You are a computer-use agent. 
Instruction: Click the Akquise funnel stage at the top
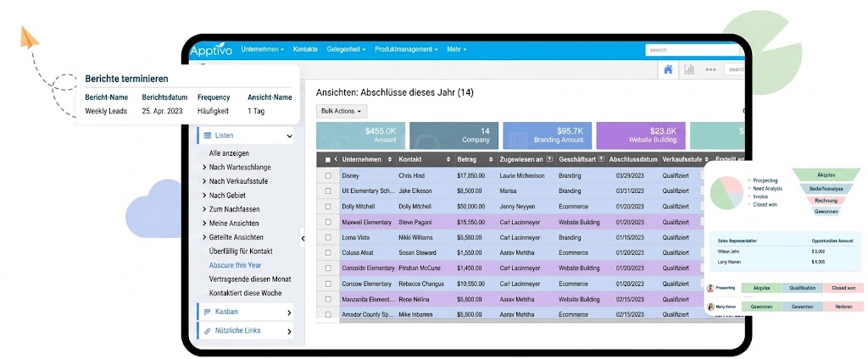click(x=826, y=175)
